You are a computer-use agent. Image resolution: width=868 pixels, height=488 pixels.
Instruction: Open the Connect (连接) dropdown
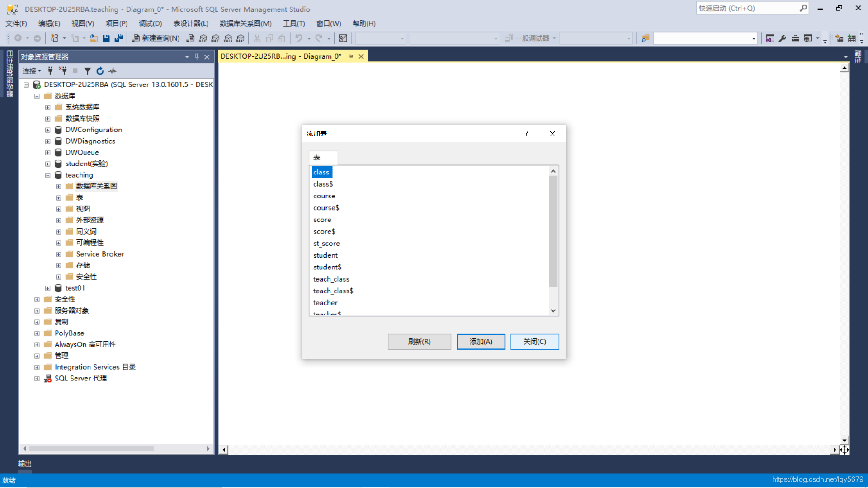[32, 71]
